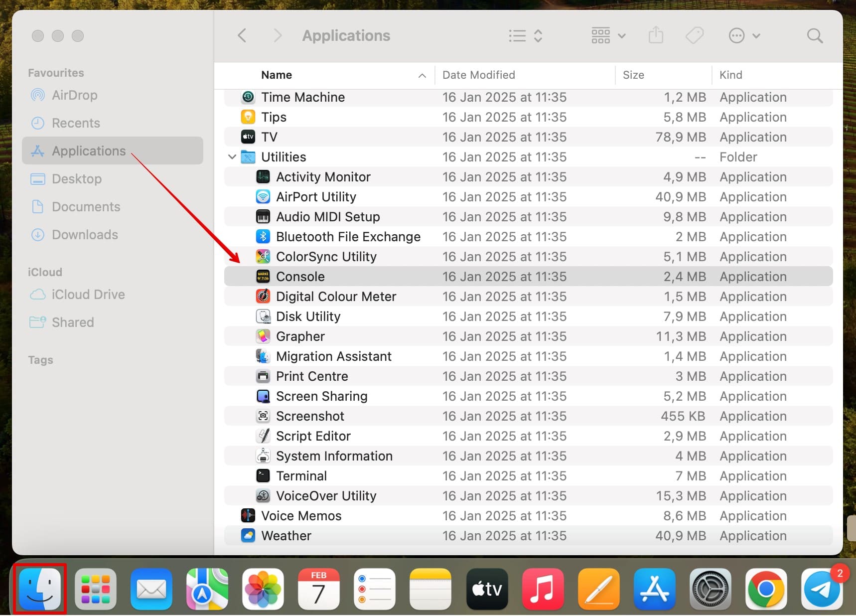Navigate back using the back arrow
This screenshot has height=616, width=856.
pyautogui.click(x=242, y=35)
